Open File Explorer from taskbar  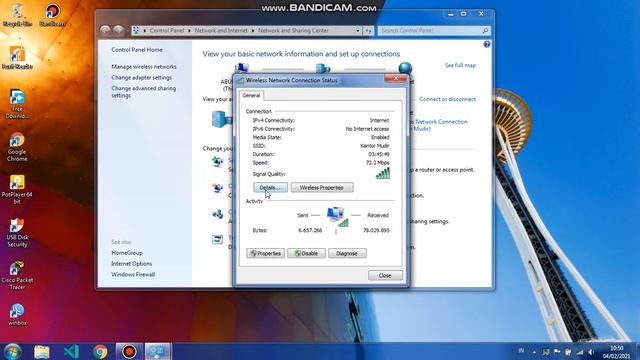pos(42,351)
